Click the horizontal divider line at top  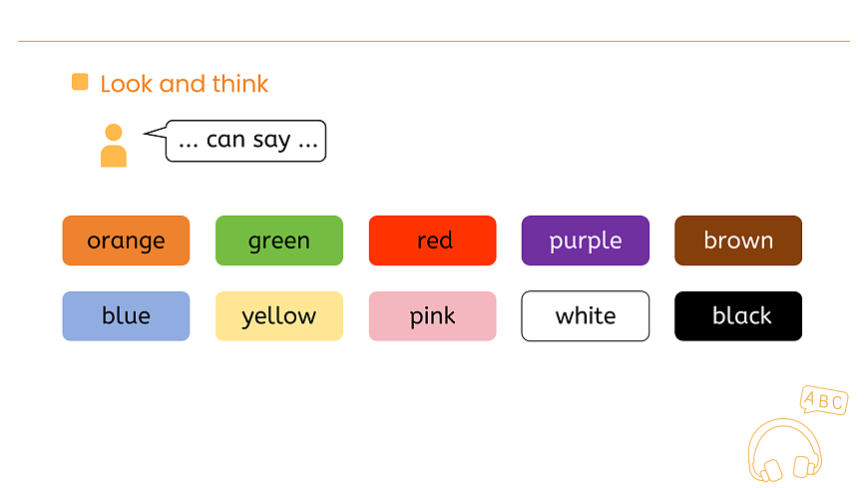[434, 41]
